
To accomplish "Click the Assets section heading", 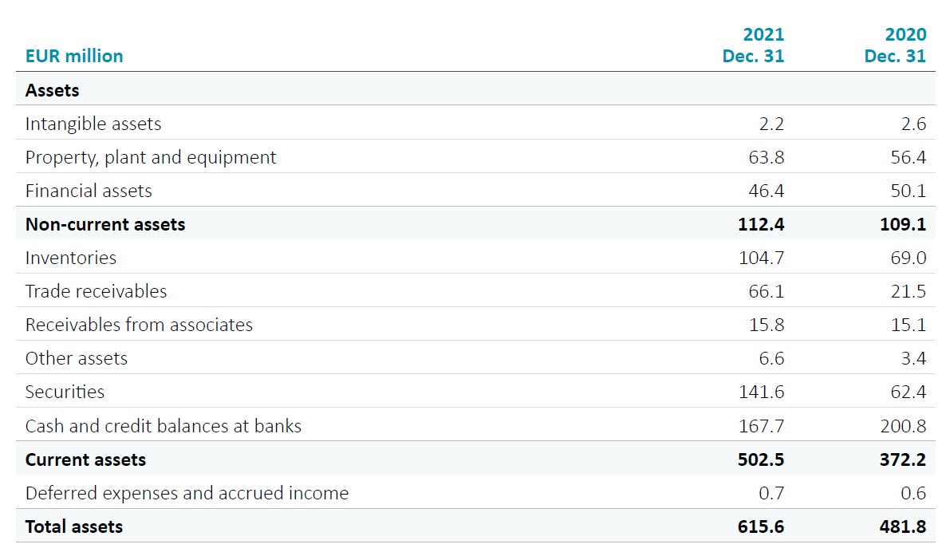I will [x=53, y=90].
